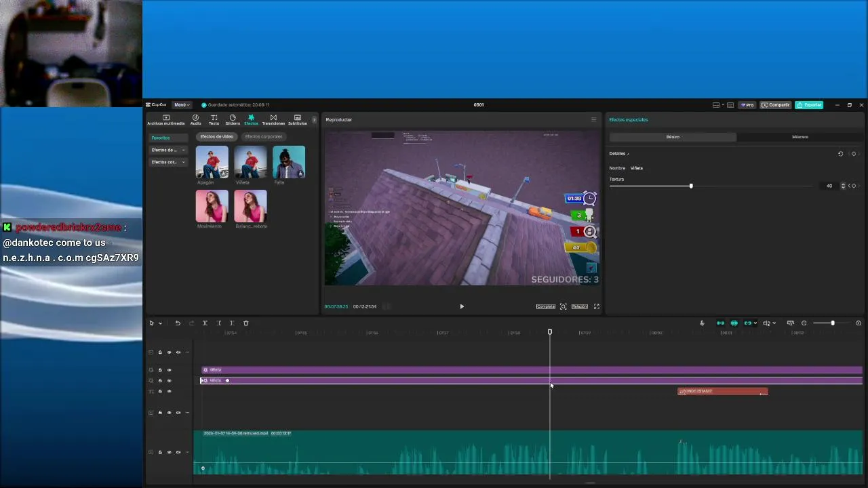Adjust the Textura slider handle
868x488 pixels.
[x=691, y=186]
